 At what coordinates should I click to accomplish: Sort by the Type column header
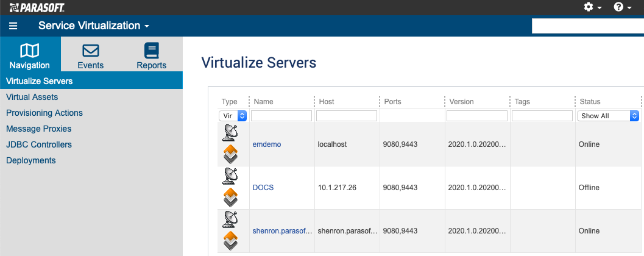tap(230, 102)
